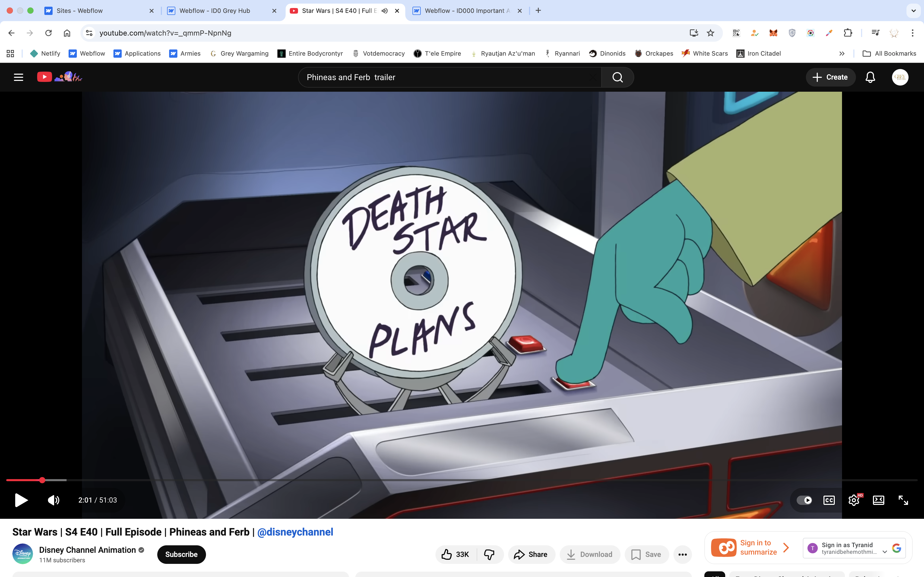Screen dimensions: 924x577
Task: Subscribe to Disney Channel Animation
Action: point(181,554)
